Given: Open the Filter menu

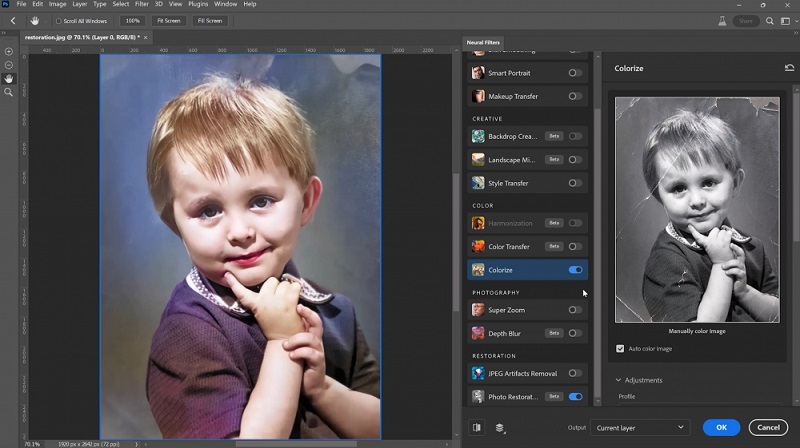Looking at the screenshot, I should pos(142,4).
